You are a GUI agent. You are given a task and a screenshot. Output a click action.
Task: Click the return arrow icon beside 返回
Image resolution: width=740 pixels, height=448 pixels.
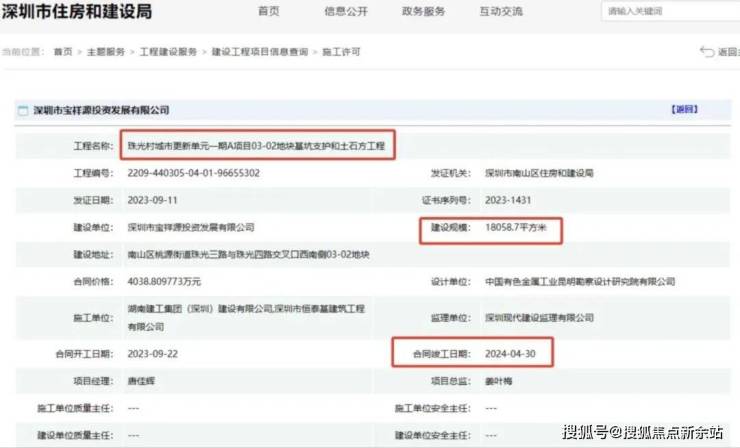[707, 51]
